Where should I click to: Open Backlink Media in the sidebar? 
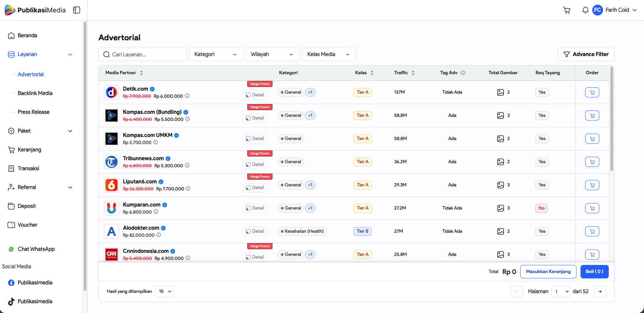pyautogui.click(x=35, y=93)
